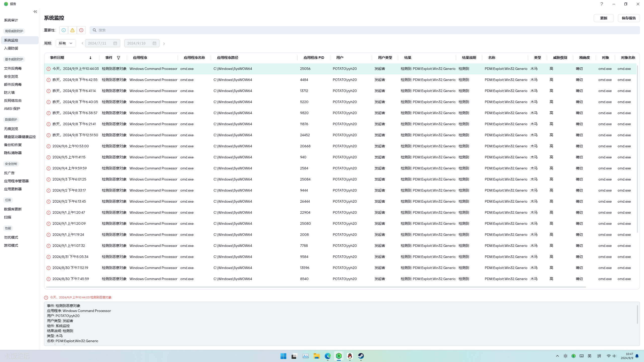Screen dimensions: 644x362
Task: Go to the next period arrow
Action: point(164,43)
